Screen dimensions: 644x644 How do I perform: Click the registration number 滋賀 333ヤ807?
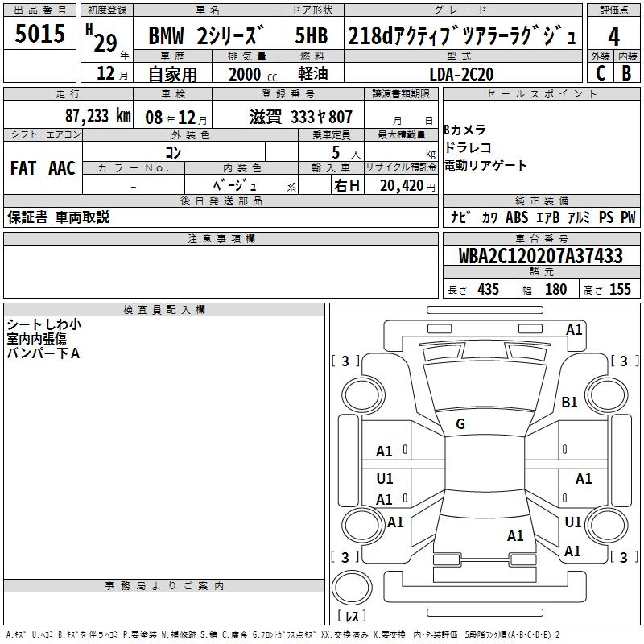click(x=300, y=117)
